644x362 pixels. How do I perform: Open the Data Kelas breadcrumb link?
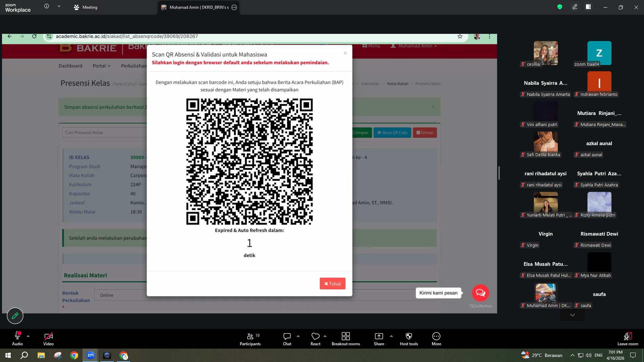click(370, 84)
